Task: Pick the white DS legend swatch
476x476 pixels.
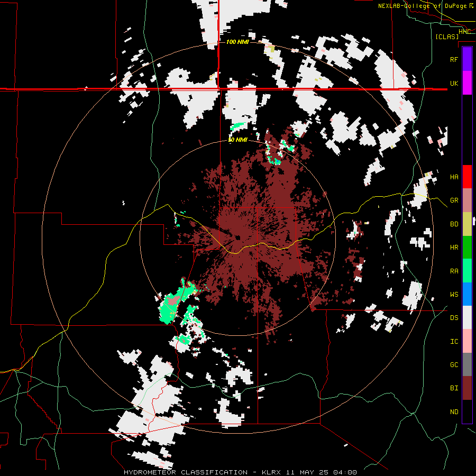Action: pos(467,317)
